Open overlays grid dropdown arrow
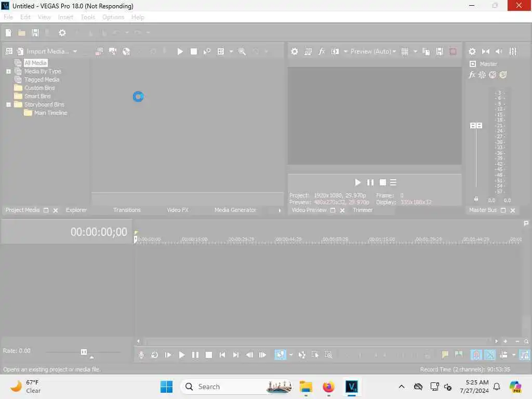532x399 pixels. (415, 51)
